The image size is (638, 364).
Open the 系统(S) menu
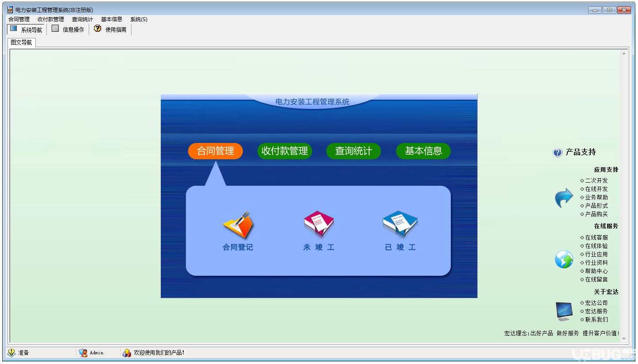click(139, 19)
